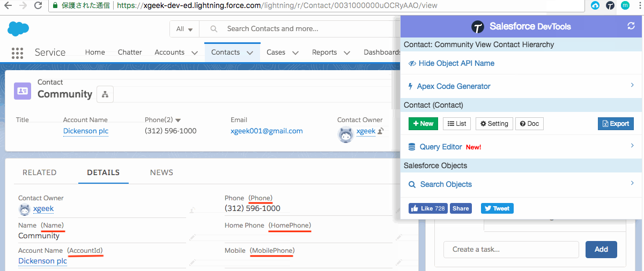
Task: Reload the page with refresh icon
Action: click(38, 5)
